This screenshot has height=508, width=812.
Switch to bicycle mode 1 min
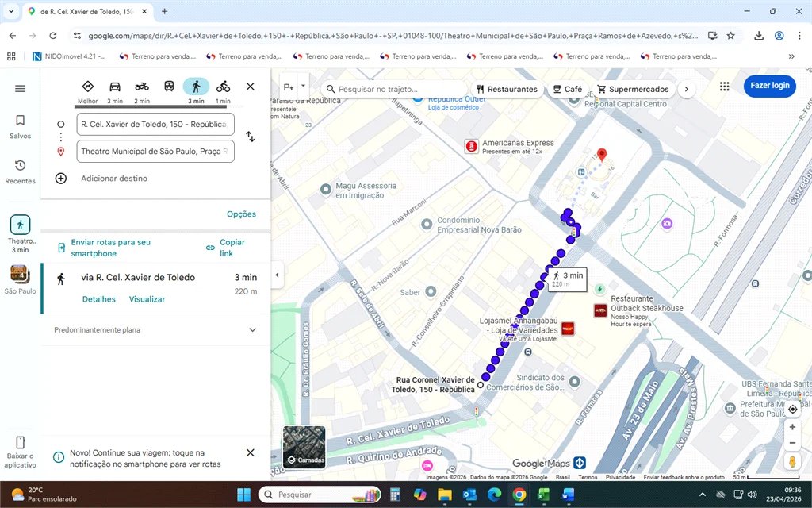coord(223,90)
